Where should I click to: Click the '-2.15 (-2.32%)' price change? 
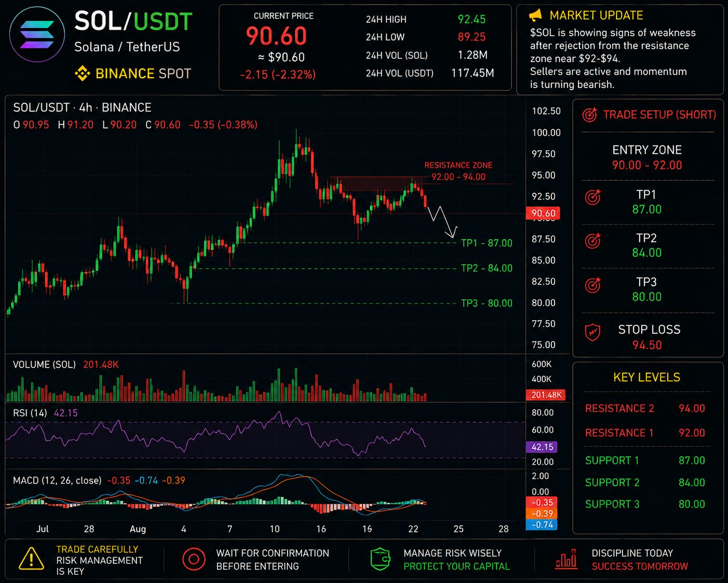point(278,74)
